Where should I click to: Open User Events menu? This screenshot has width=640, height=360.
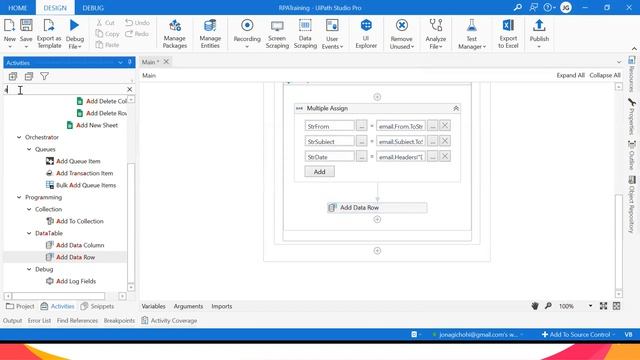pyautogui.click(x=332, y=34)
